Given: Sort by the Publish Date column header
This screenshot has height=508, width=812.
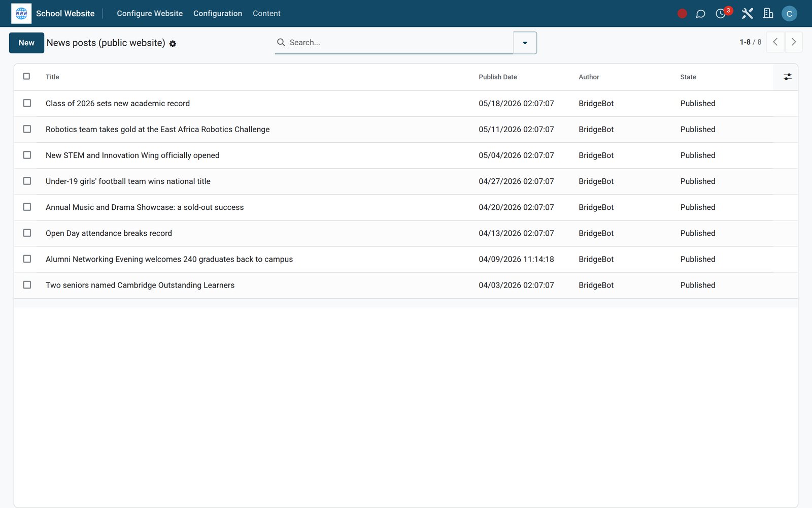Looking at the screenshot, I should point(498,77).
